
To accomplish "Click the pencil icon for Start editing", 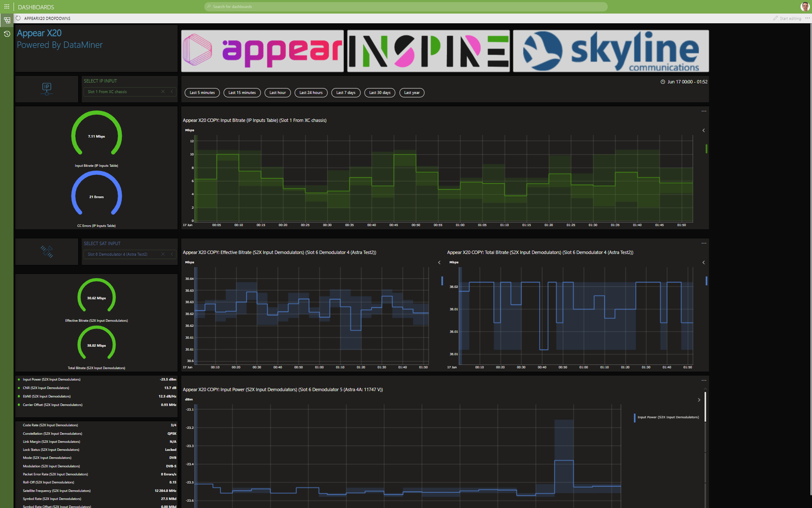I will (775, 18).
